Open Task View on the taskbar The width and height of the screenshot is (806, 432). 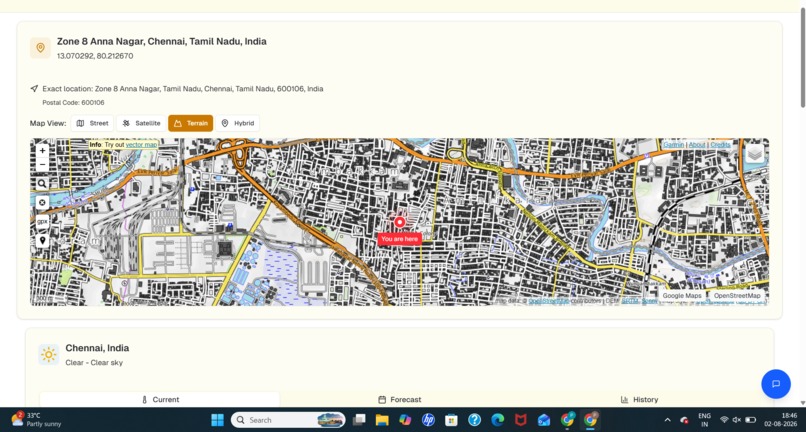pos(359,420)
